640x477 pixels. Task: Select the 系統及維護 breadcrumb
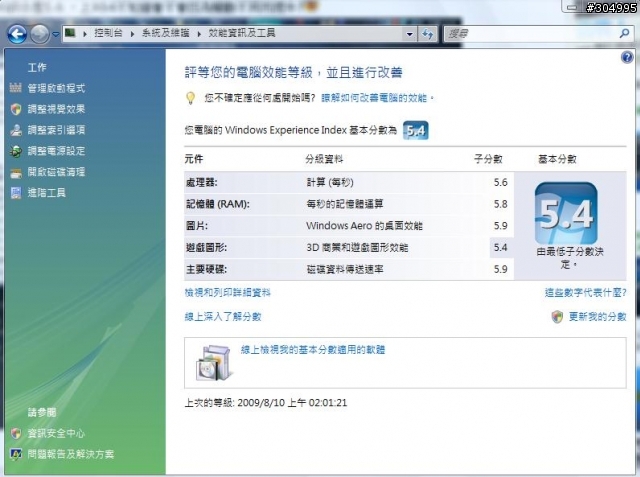click(x=165, y=33)
